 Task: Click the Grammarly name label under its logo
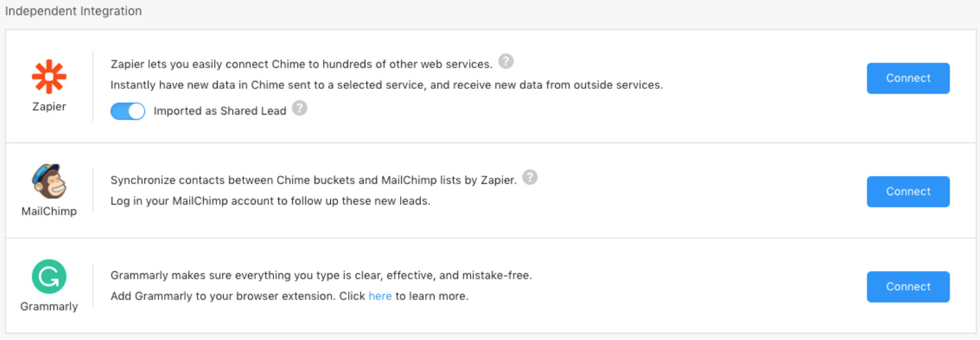(49, 307)
